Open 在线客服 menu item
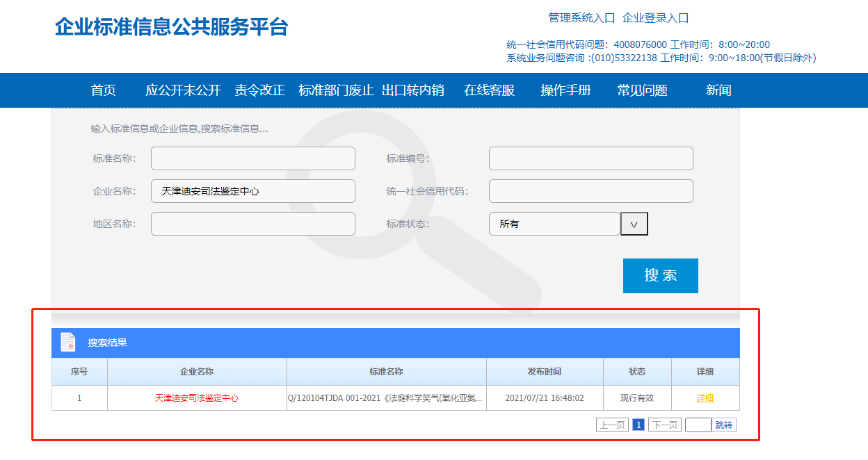The image size is (868, 460). click(490, 90)
